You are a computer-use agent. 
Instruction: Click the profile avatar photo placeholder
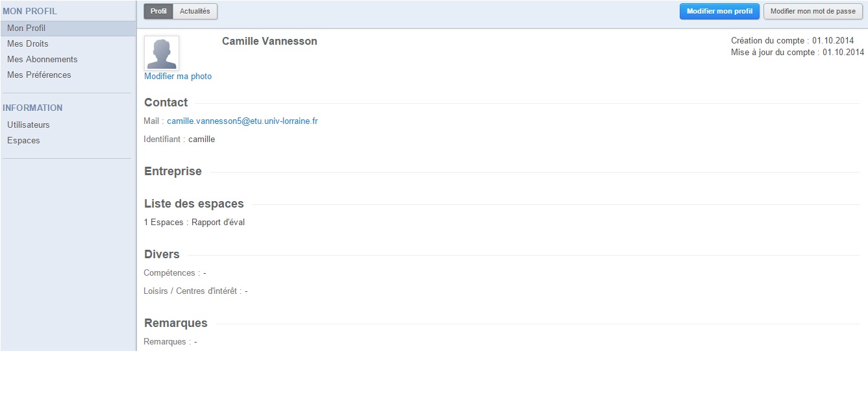pos(161,53)
